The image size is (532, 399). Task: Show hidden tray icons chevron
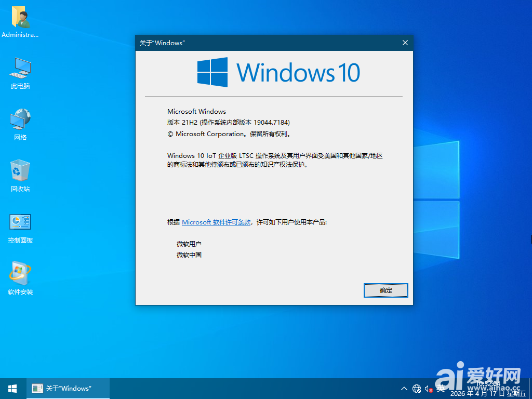(x=404, y=389)
